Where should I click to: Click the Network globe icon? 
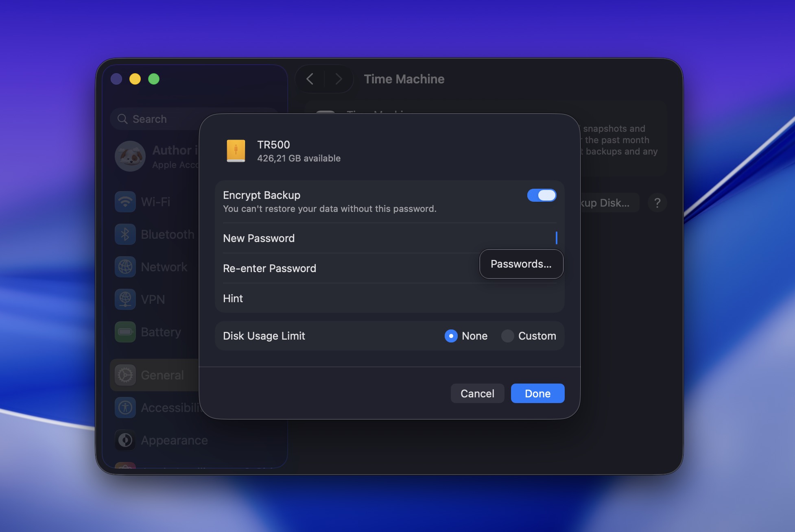(x=125, y=267)
